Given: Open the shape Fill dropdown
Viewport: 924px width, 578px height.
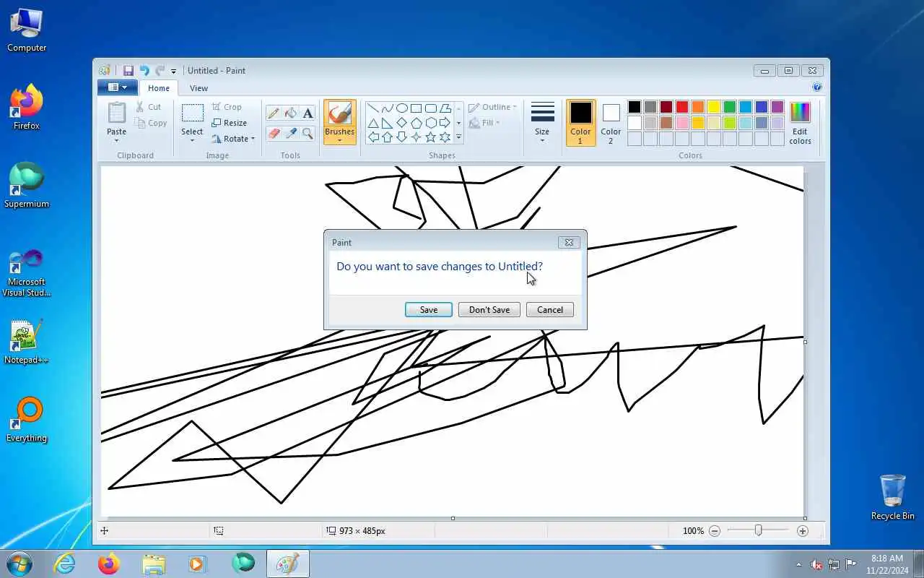Looking at the screenshot, I should click(485, 123).
